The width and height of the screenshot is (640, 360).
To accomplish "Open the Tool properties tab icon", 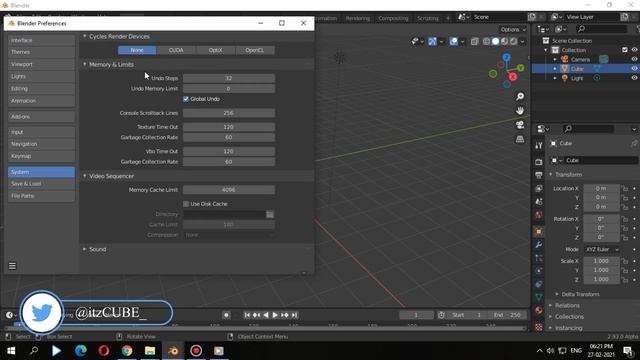I will 539,146.
